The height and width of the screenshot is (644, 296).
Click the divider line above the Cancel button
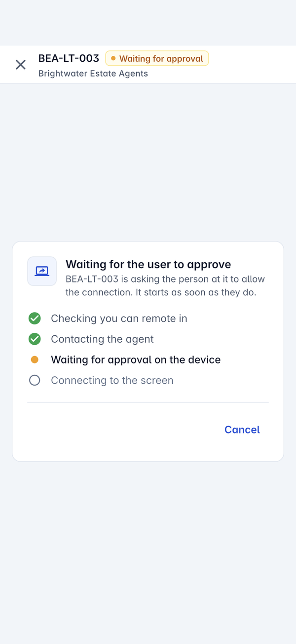[148, 402]
